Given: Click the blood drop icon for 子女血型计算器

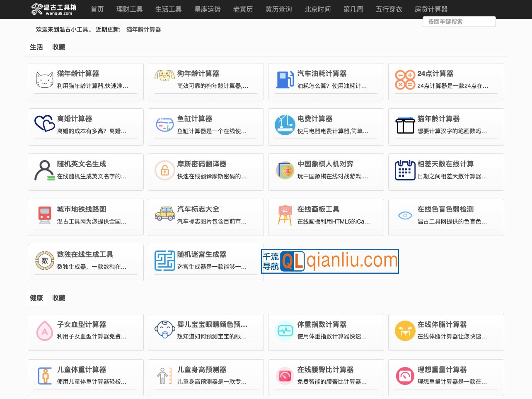Looking at the screenshot, I should pos(44,330).
